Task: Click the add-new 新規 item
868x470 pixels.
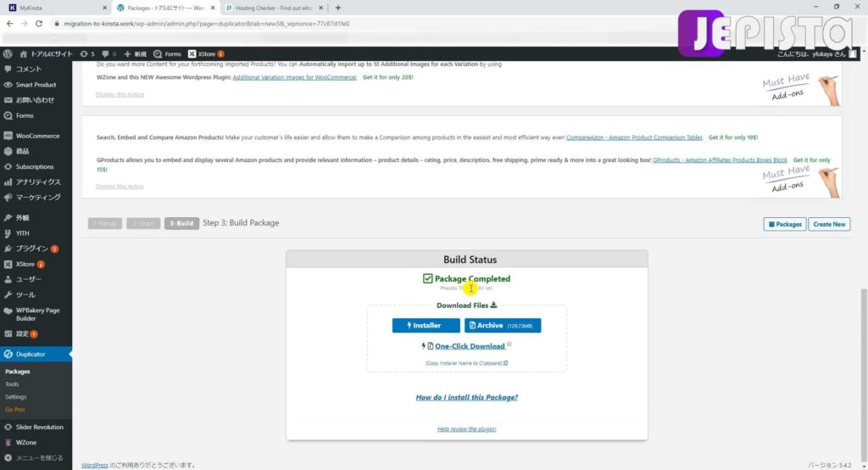Action: [136, 53]
